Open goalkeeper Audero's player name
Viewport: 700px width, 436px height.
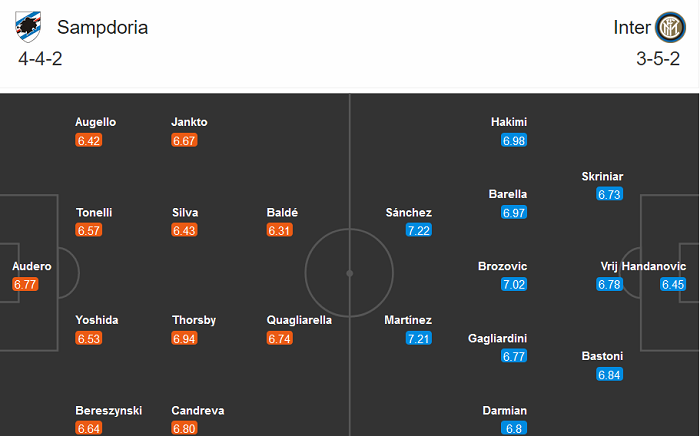(31, 266)
